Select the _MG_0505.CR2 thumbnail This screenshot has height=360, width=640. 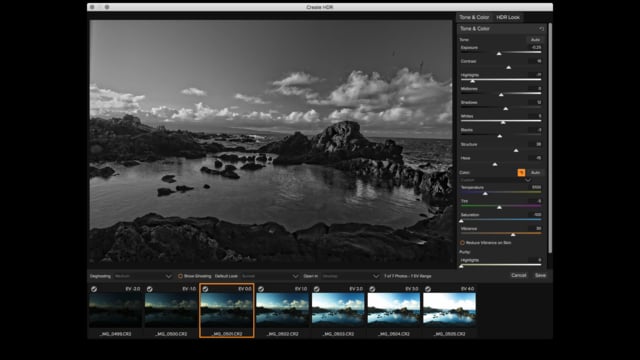click(449, 311)
